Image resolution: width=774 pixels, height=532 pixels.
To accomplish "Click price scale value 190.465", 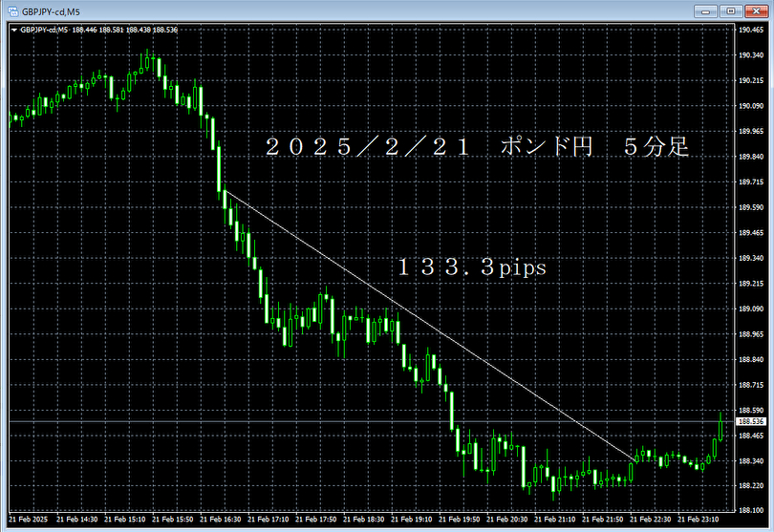I will 751,30.
